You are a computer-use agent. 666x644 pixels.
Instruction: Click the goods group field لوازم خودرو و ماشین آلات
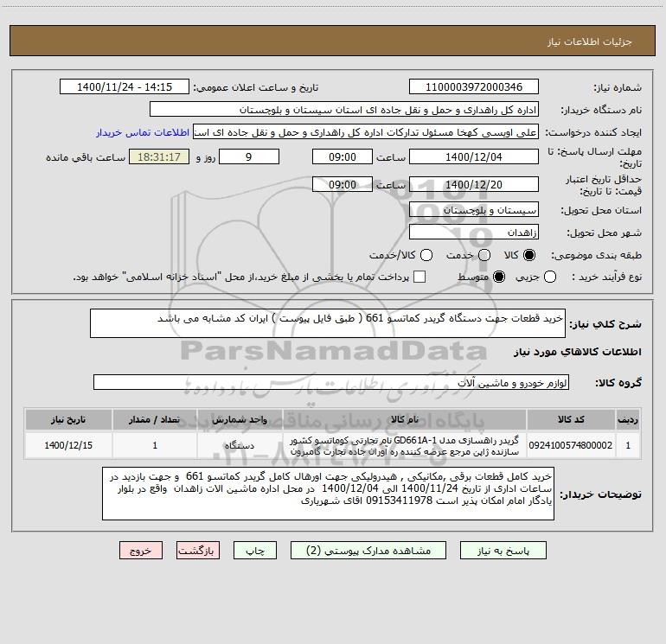(x=331, y=382)
